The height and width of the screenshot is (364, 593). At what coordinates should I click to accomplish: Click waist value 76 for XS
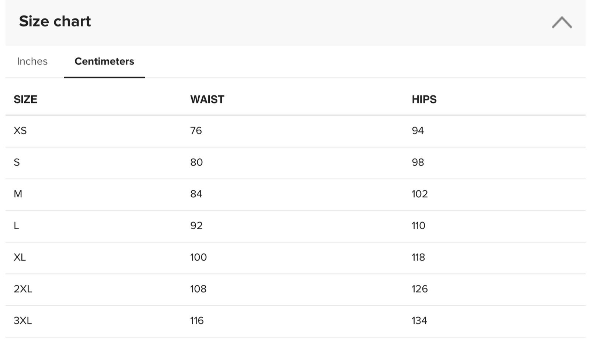point(196,131)
